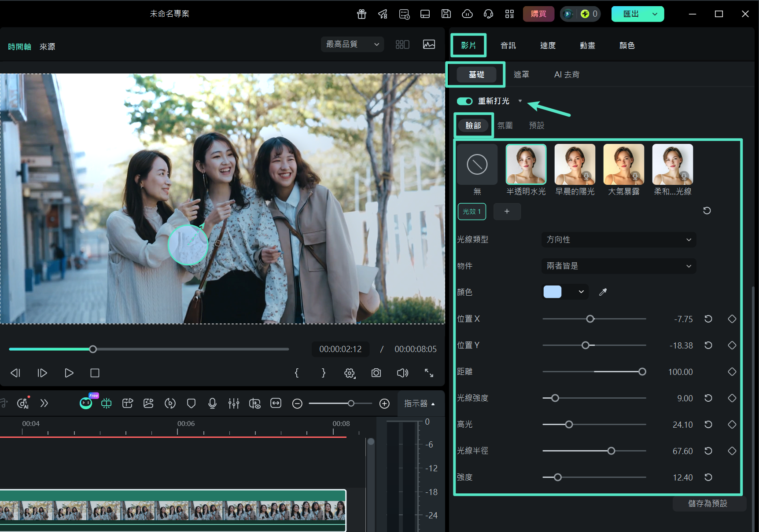Toggle the 重新打光 switch off

point(464,101)
